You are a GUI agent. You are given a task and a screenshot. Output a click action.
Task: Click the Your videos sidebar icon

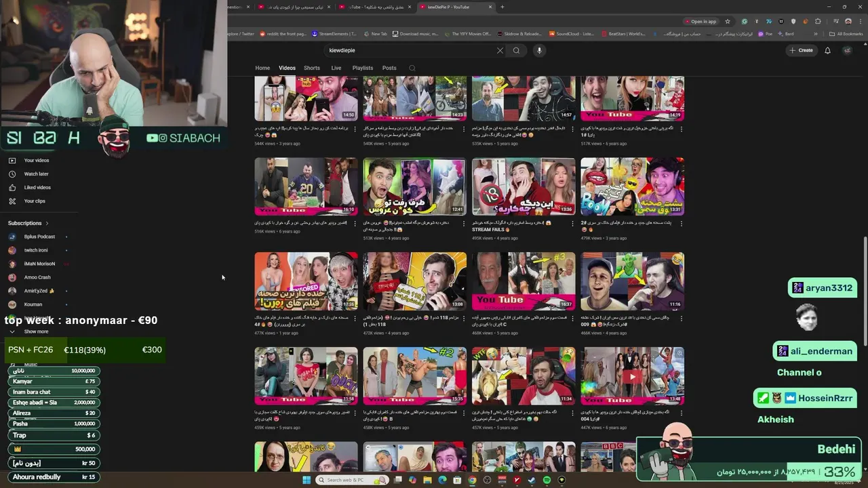(x=12, y=161)
